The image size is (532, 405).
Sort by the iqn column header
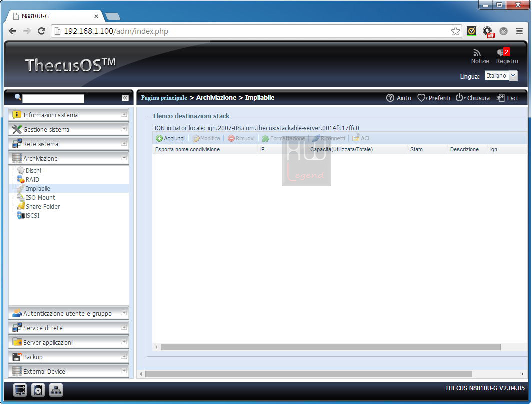click(x=508, y=149)
